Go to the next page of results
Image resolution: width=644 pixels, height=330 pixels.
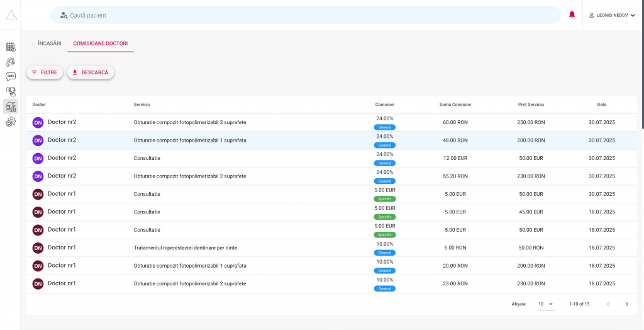[626, 304]
